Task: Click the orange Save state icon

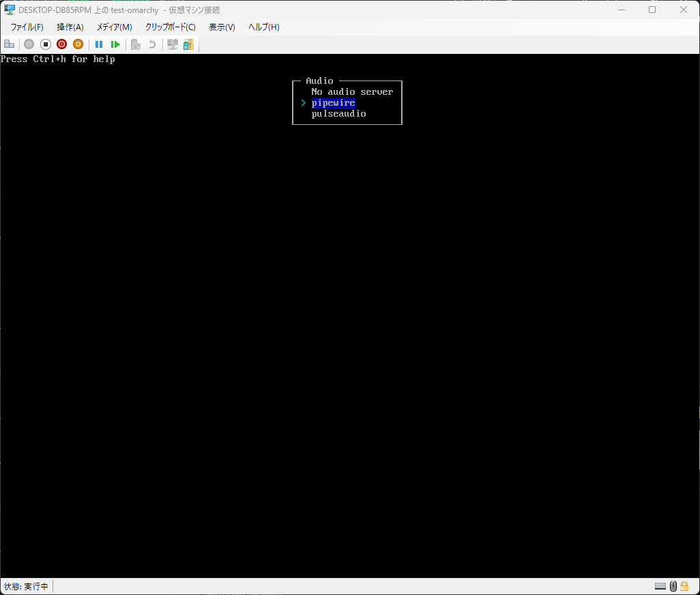Action: point(78,44)
